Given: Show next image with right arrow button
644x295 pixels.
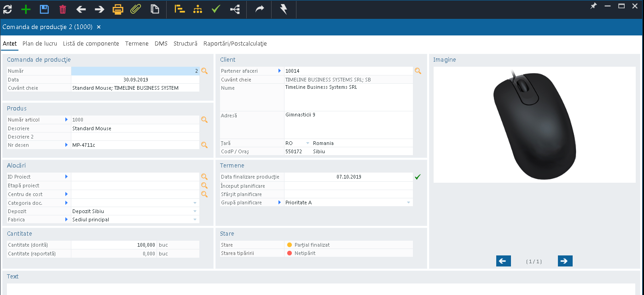Looking at the screenshot, I should [565, 261].
